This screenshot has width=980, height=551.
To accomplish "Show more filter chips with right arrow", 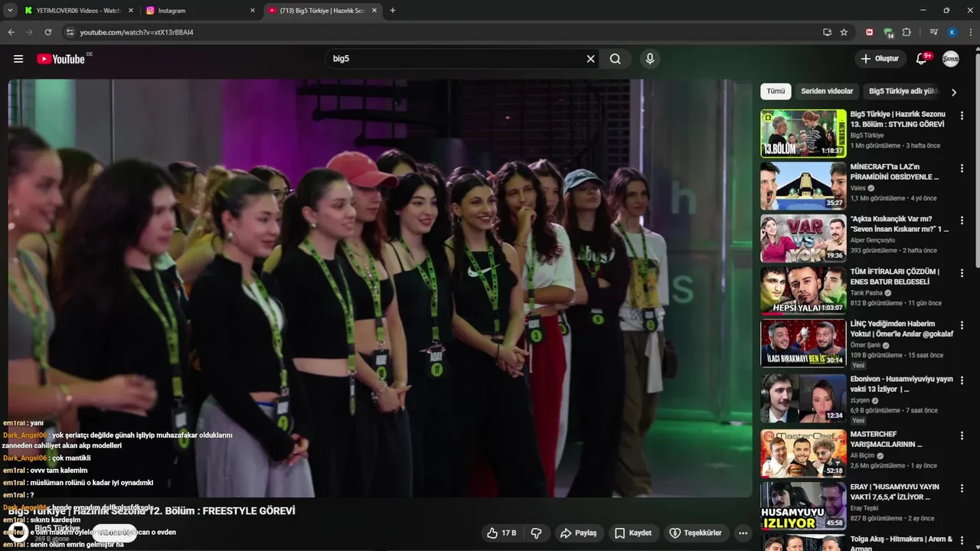I will click(x=954, y=92).
